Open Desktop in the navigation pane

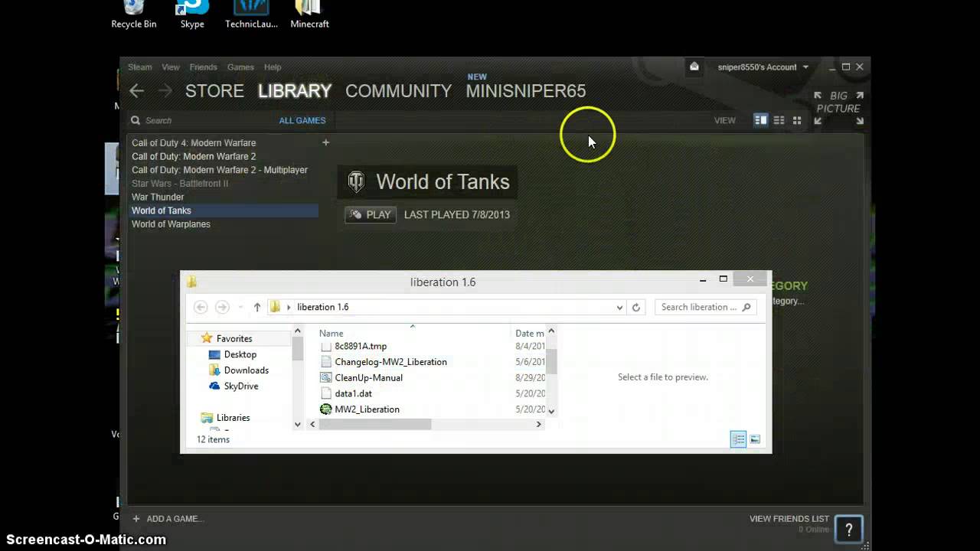[x=240, y=354]
